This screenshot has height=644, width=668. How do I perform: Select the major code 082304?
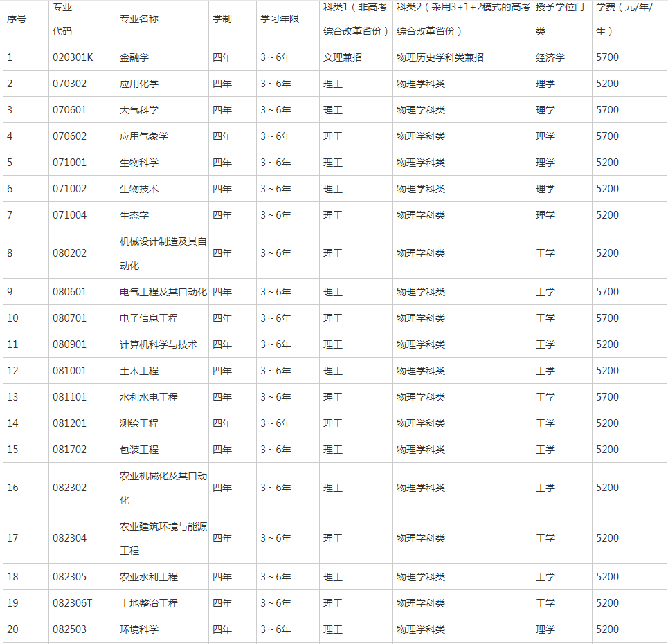pos(69,538)
